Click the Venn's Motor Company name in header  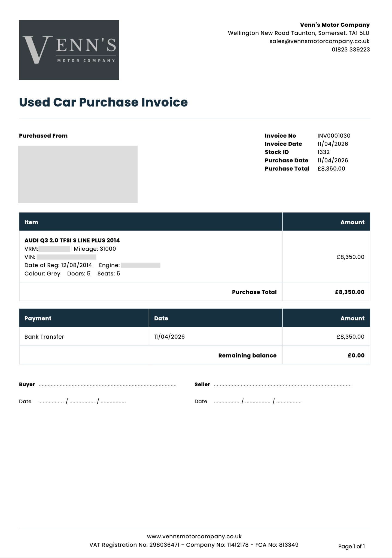[335, 25]
